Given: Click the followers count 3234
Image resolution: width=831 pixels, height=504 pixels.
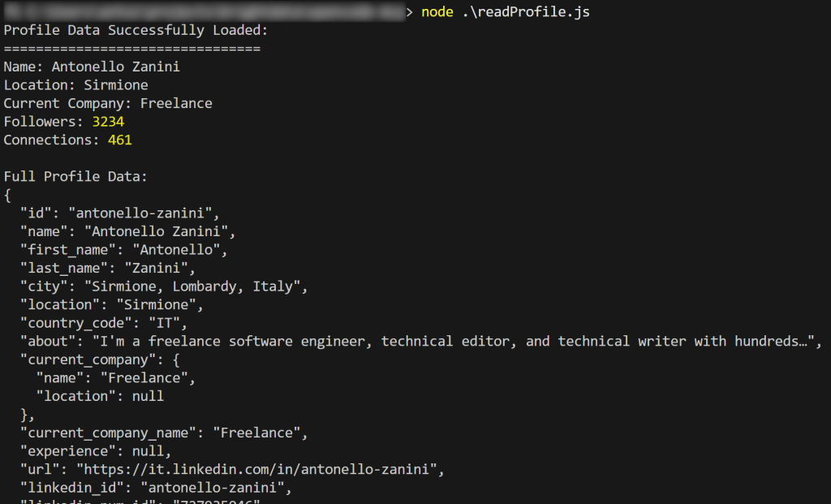Looking at the screenshot, I should (x=108, y=122).
